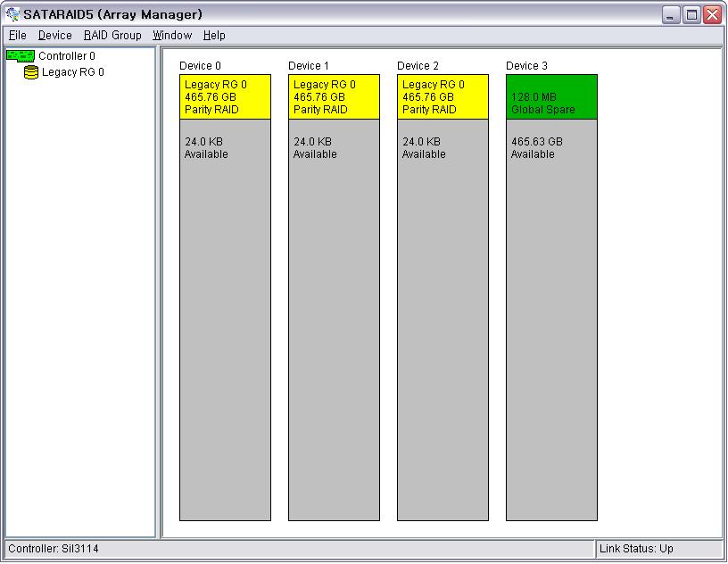This screenshot has width=728, height=564.
Task: Minimize the SATARAID5 window
Action: coord(670,15)
